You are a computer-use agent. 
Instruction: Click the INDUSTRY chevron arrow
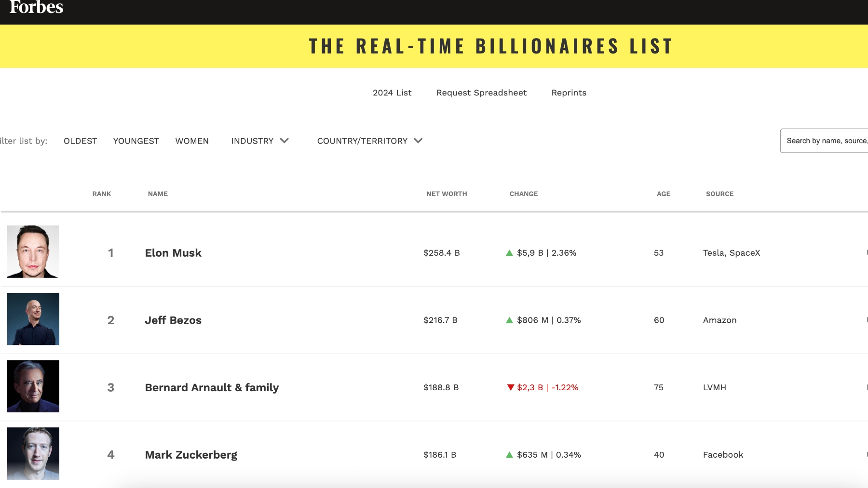(x=284, y=141)
